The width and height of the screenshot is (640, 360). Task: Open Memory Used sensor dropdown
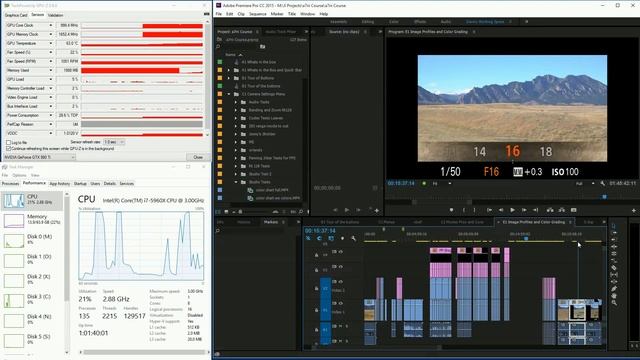pyautogui.click(x=51, y=70)
